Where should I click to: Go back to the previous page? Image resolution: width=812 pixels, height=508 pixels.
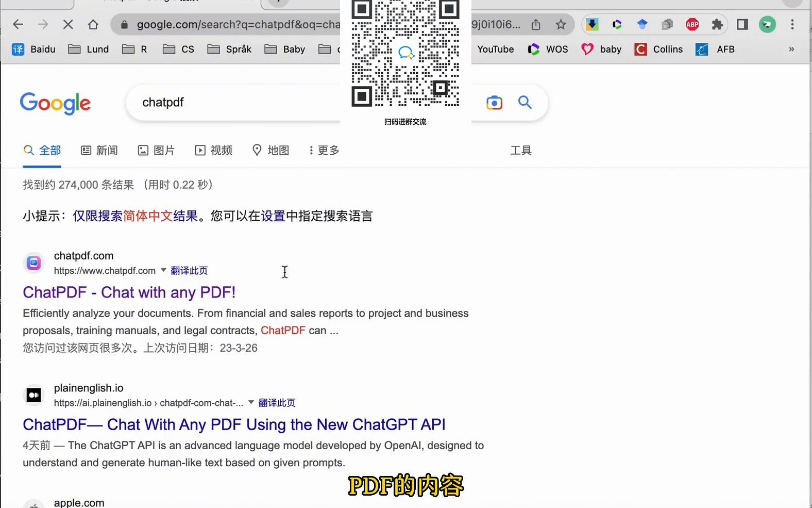pos(18,24)
